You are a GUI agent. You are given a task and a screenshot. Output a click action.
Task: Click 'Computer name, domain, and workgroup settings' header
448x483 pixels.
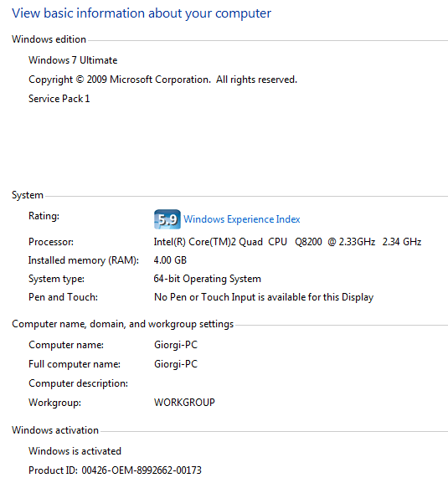(122, 324)
